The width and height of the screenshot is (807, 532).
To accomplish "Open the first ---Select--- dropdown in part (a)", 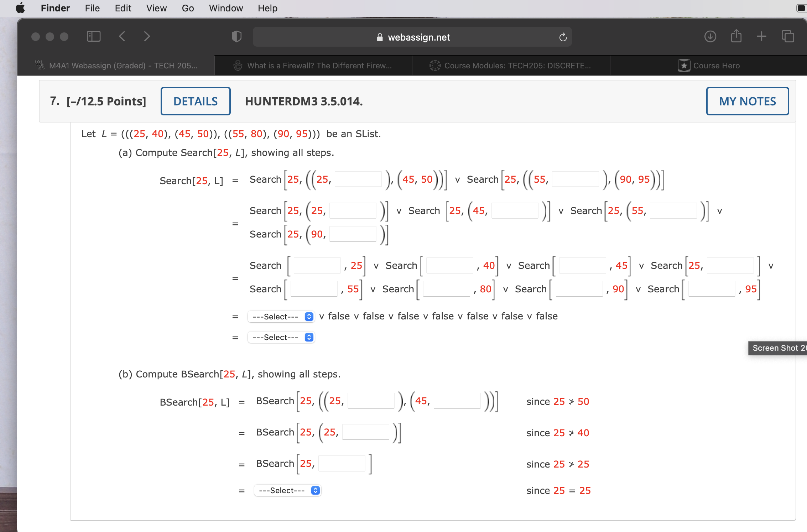I will (281, 316).
